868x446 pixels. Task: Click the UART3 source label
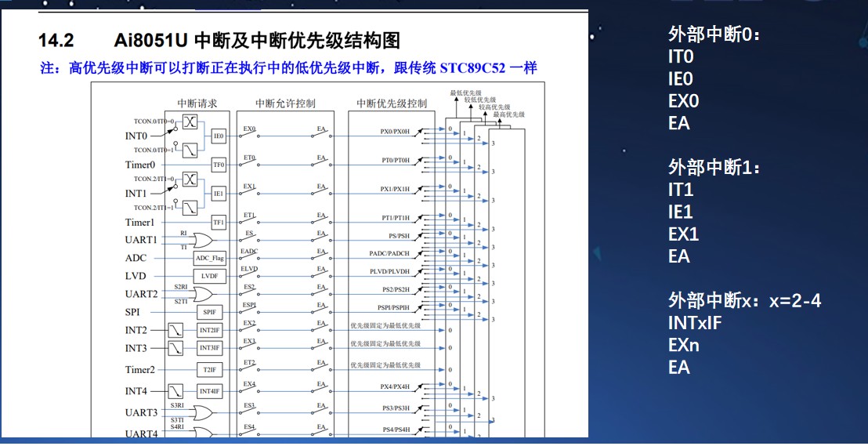141,412
